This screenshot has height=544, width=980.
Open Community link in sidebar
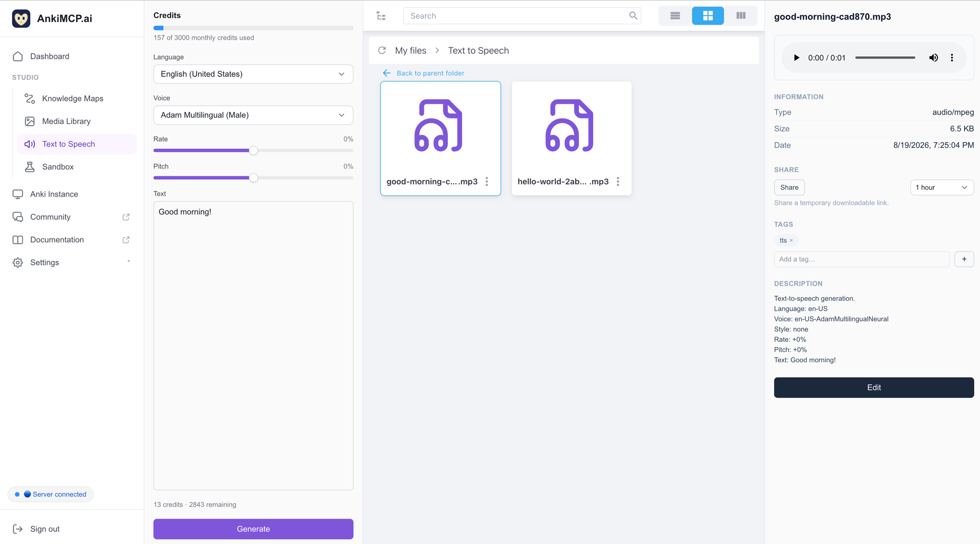[50, 217]
